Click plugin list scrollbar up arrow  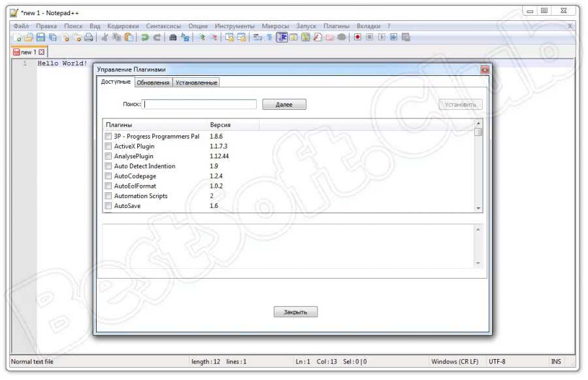click(478, 124)
